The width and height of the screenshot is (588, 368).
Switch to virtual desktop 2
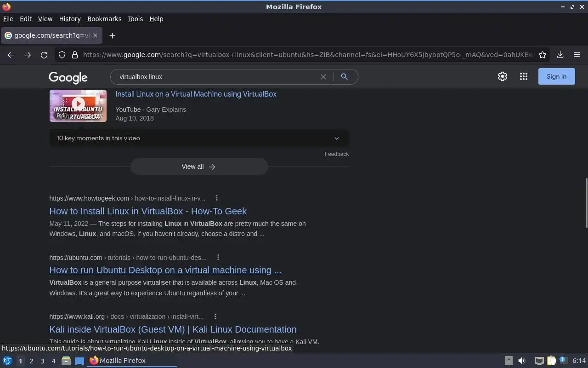pyautogui.click(x=31, y=361)
